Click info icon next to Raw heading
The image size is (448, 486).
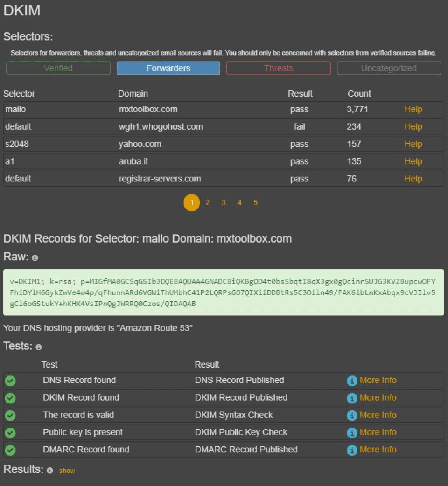[x=35, y=258]
